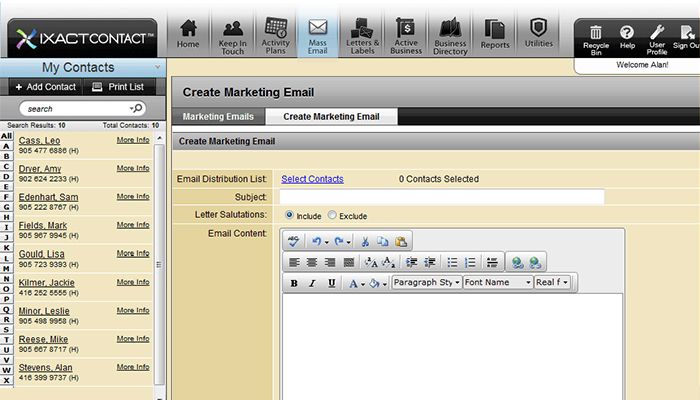Filter contacts by letter K
The image size is (700, 400).
(6, 248)
